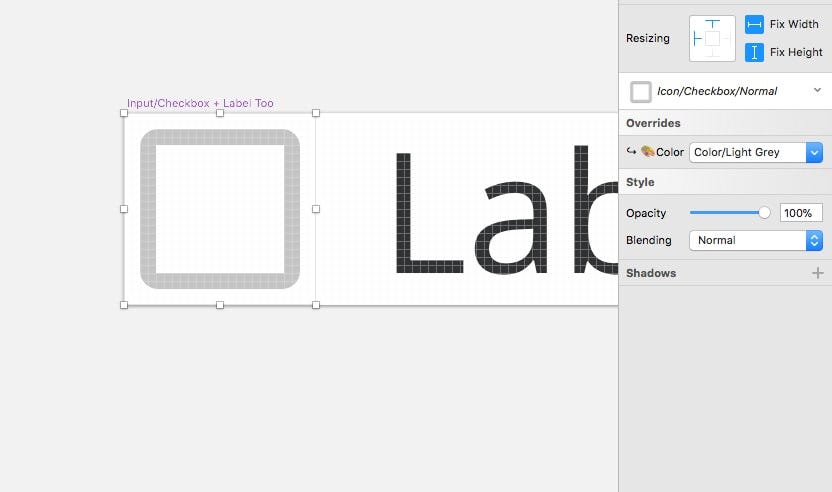Open the Icon/Checkbox/Normal symbol selector chevron
Screen dimensions: 832x492
[x=817, y=90]
